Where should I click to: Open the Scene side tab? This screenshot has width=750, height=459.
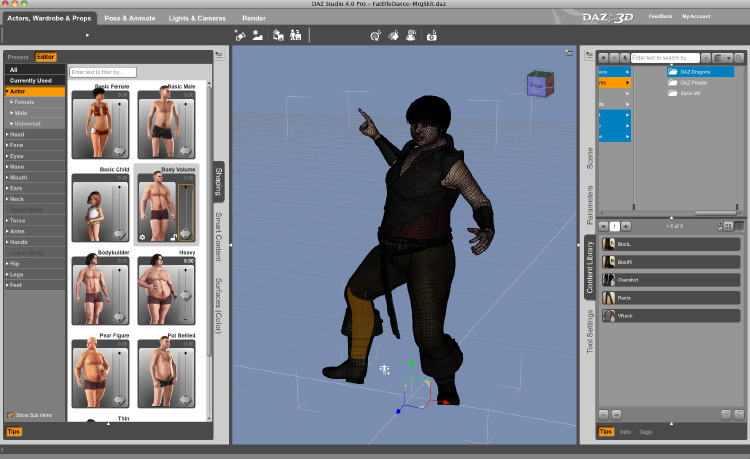pos(590,158)
